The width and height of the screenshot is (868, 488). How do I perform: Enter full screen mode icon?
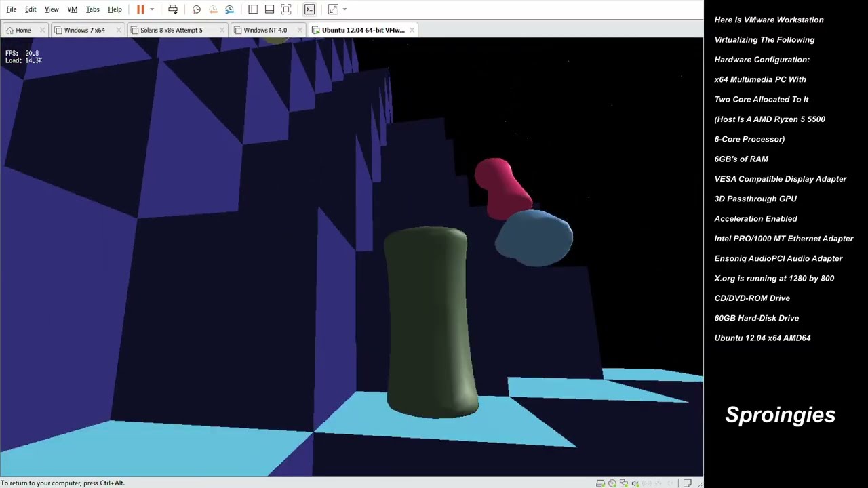286,9
